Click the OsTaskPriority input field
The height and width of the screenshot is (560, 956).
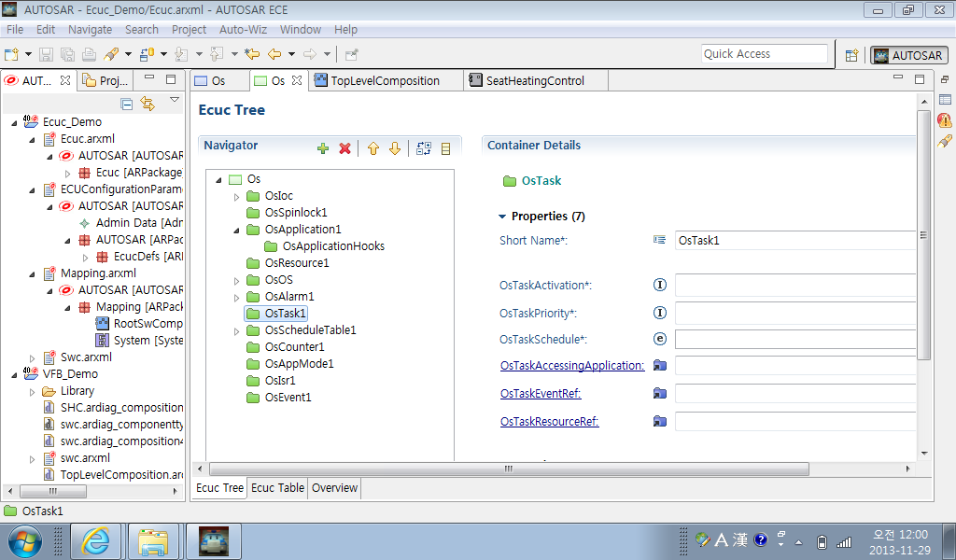pyautogui.click(x=795, y=313)
